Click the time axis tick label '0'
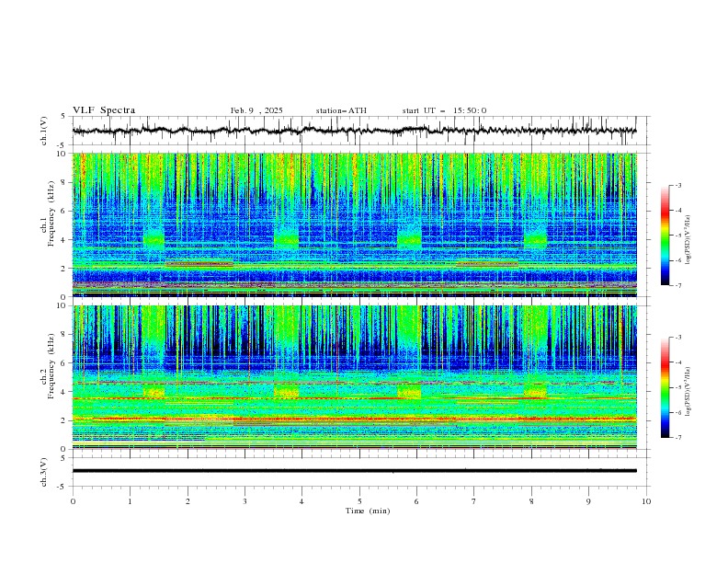Viewport: 728px width, 563px height. click(73, 501)
